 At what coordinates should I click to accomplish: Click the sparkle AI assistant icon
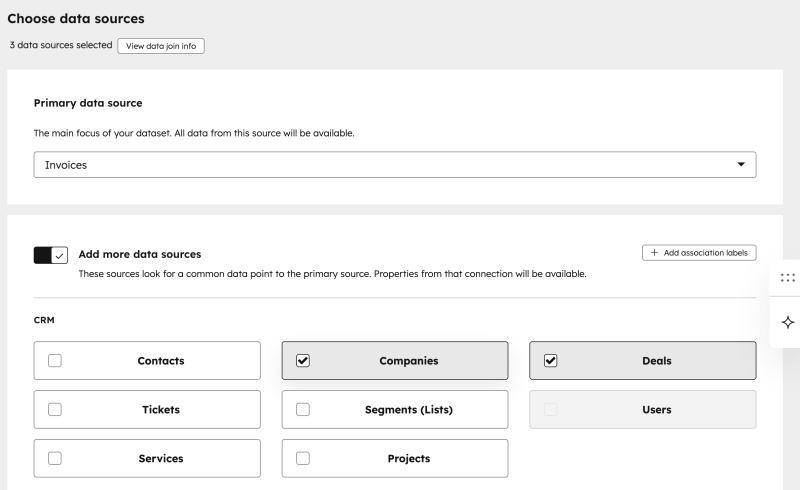[787, 322]
